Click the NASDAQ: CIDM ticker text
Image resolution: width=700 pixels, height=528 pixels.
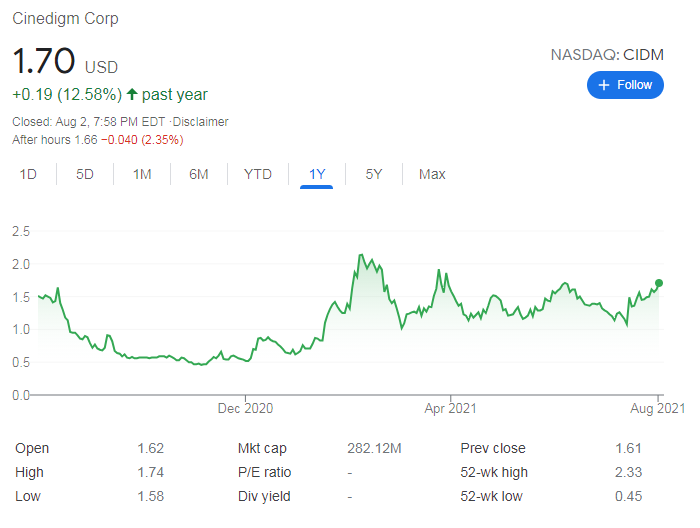607,55
